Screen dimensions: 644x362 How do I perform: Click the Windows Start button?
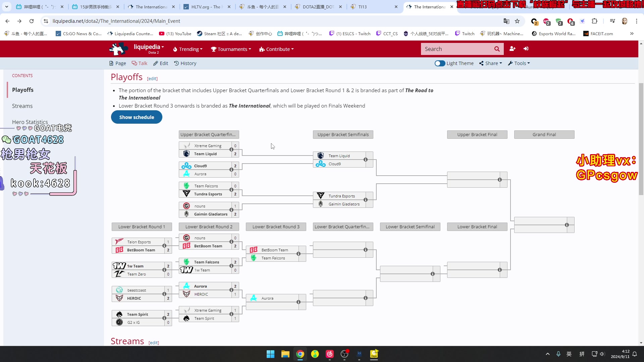pyautogui.click(x=270, y=354)
